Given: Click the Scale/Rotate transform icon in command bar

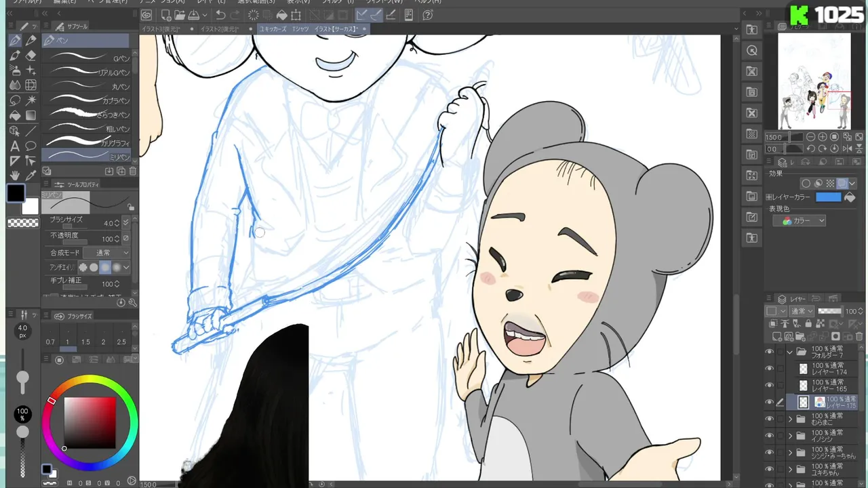Looking at the screenshot, I should point(296,15).
